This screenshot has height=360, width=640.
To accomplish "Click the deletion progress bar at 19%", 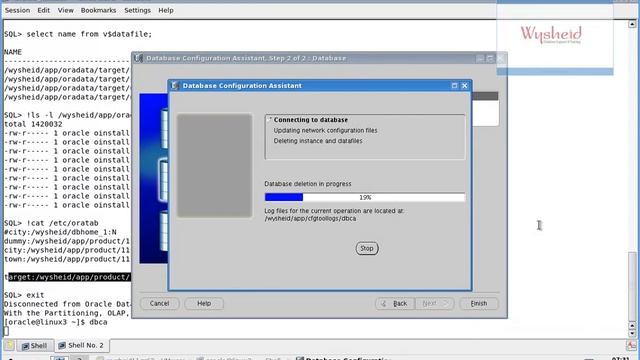I will (364, 197).
